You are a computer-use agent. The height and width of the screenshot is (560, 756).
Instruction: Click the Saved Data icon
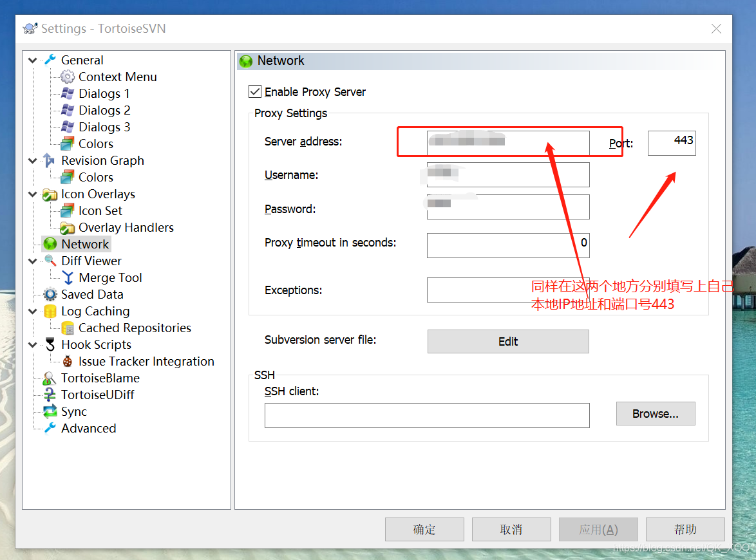click(50, 294)
